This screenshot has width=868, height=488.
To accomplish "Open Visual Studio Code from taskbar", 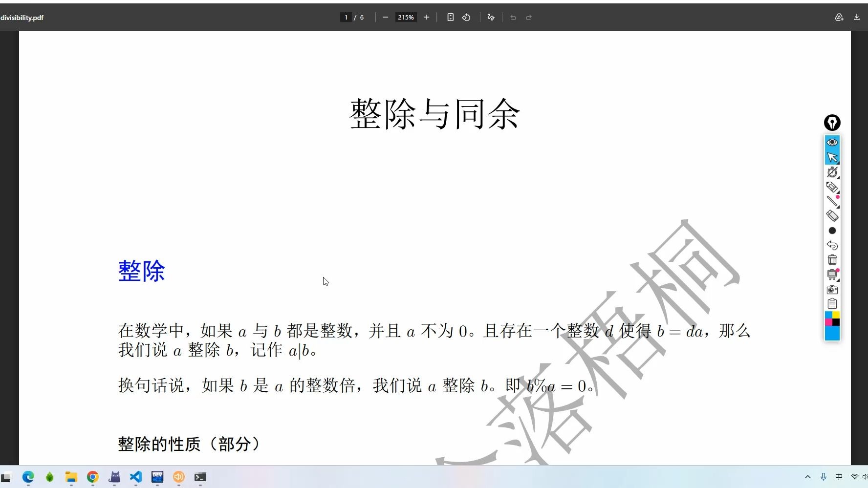I will [136, 477].
